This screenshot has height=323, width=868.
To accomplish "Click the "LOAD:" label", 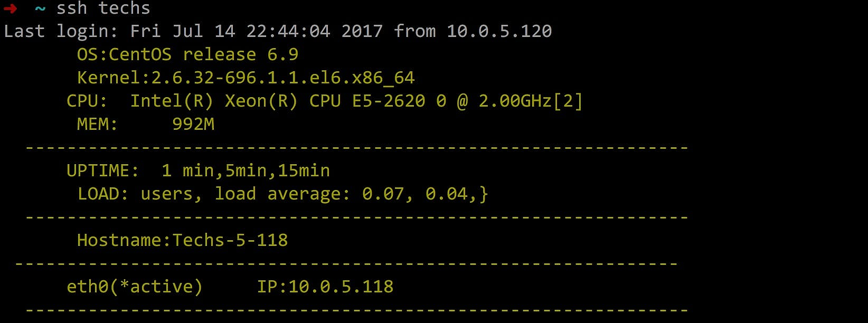I will click(102, 194).
